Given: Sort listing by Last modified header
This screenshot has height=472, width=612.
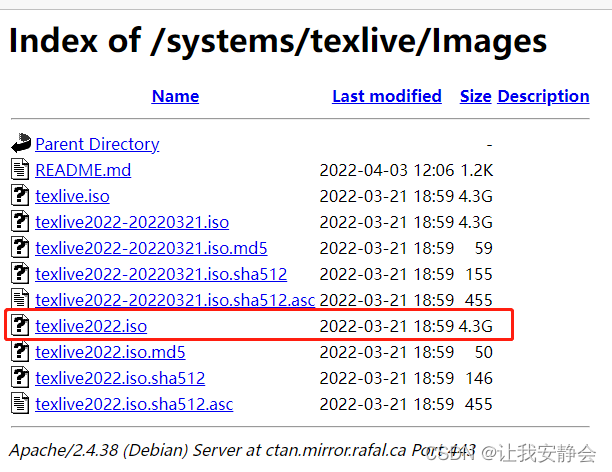Looking at the screenshot, I should (x=387, y=96).
